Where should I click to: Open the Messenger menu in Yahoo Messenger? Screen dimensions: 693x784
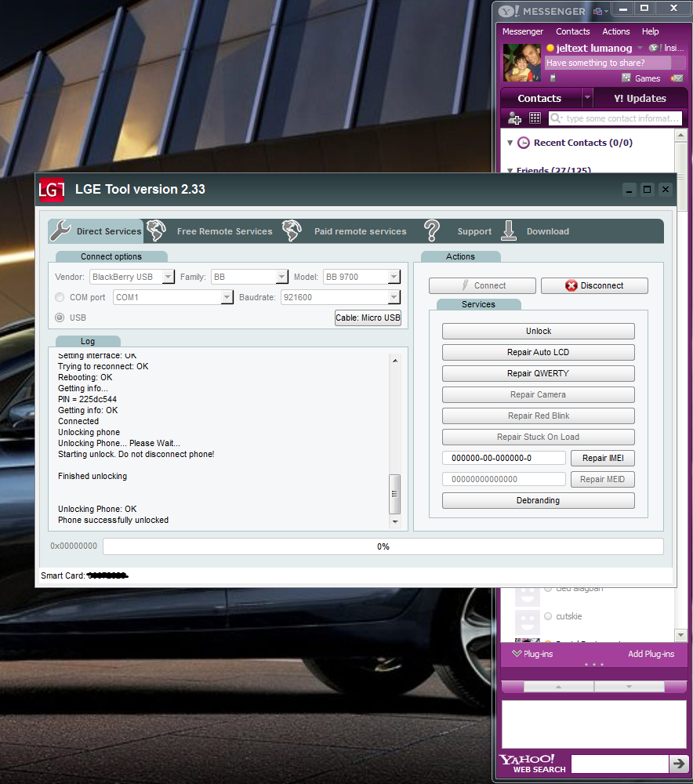(523, 31)
